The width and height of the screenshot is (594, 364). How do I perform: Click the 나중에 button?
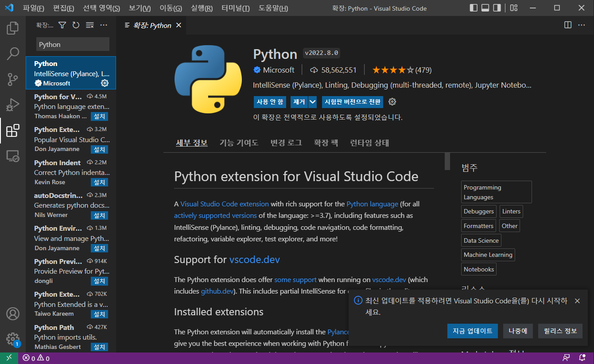coord(518,331)
